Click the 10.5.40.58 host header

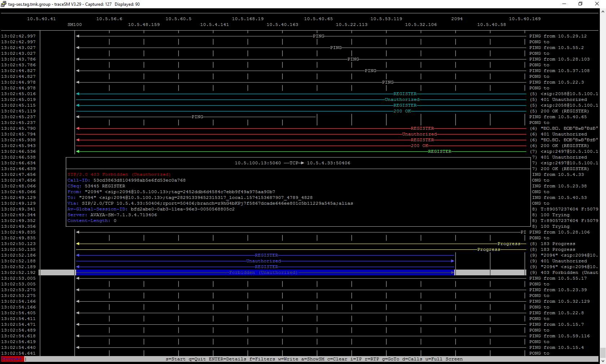coord(492,25)
